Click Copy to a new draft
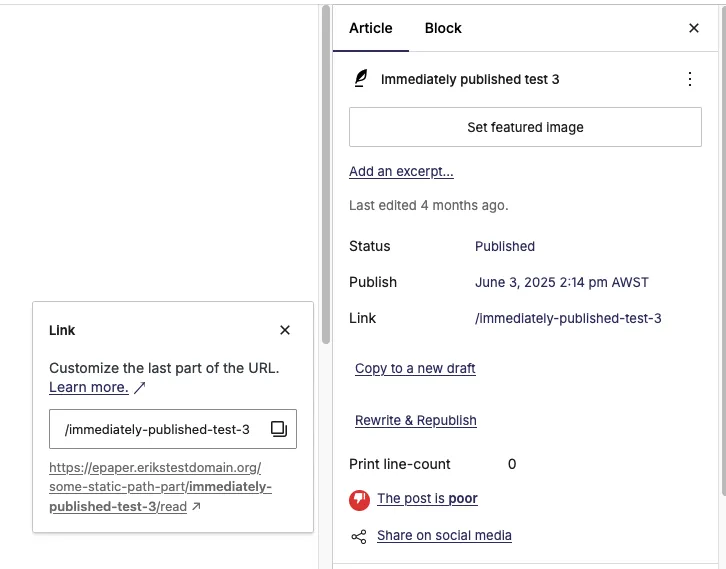Screen dimensions: 726x569 pyautogui.click(x=415, y=369)
